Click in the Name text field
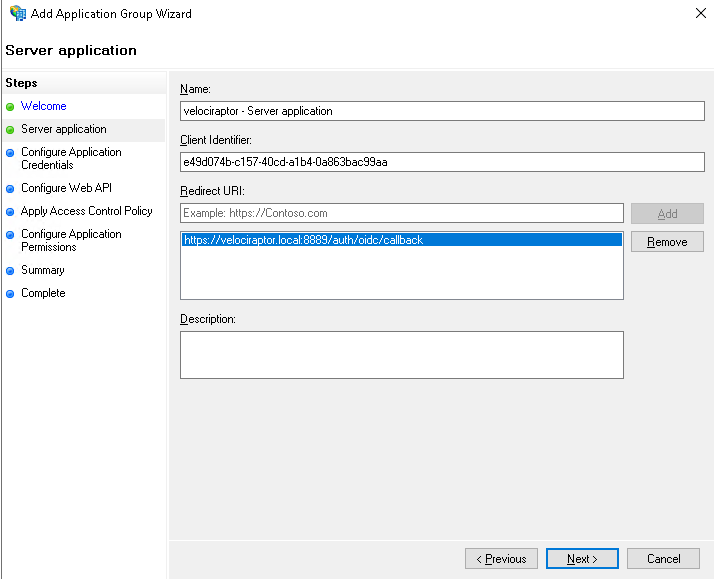 pos(442,111)
